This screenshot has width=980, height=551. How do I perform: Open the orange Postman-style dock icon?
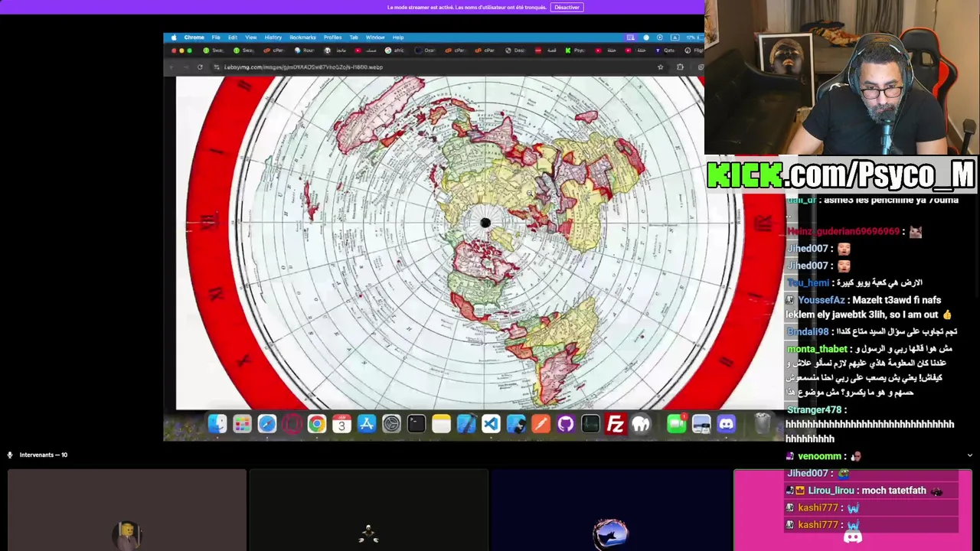pyautogui.click(x=541, y=424)
